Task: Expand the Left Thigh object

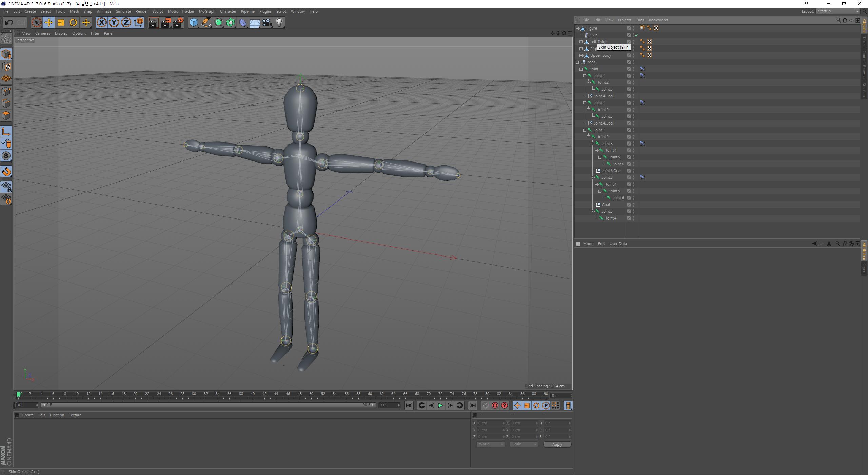Action: [x=581, y=42]
